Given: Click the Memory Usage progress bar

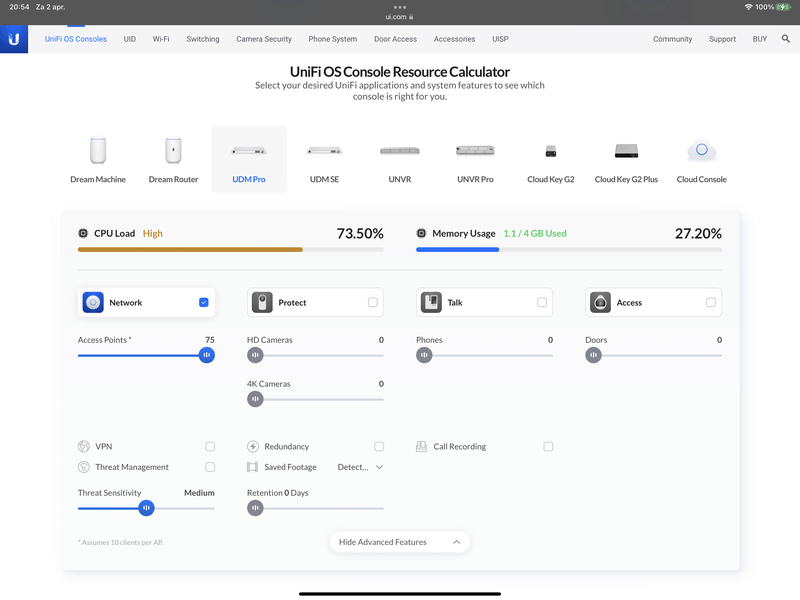Looking at the screenshot, I should pyautogui.click(x=569, y=249).
